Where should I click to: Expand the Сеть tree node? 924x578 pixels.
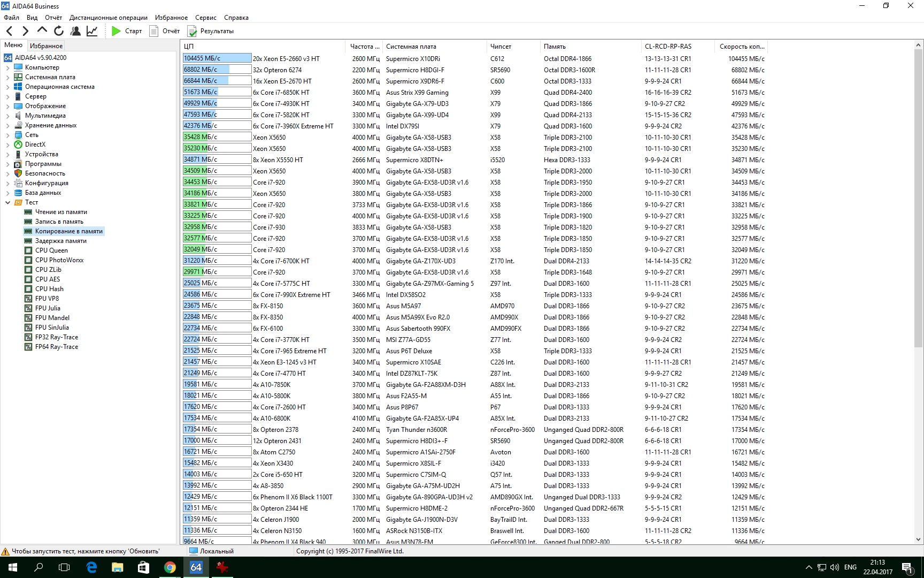pos(7,135)
